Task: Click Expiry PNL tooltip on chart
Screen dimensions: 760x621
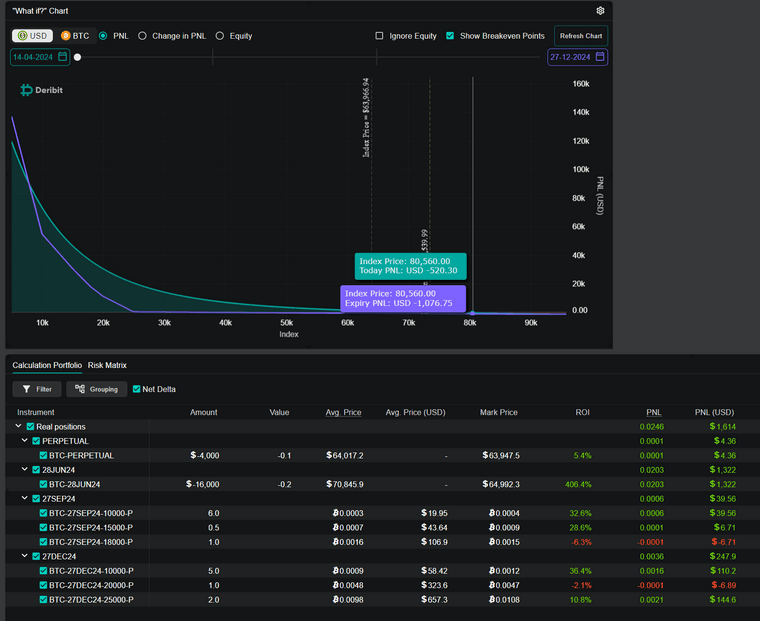Action: (x=403, y=298)
